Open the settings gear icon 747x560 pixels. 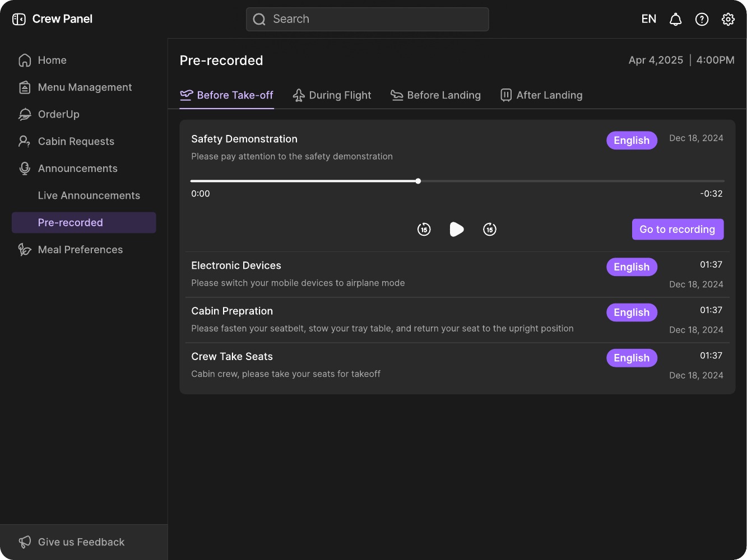[x=728, y=20]
